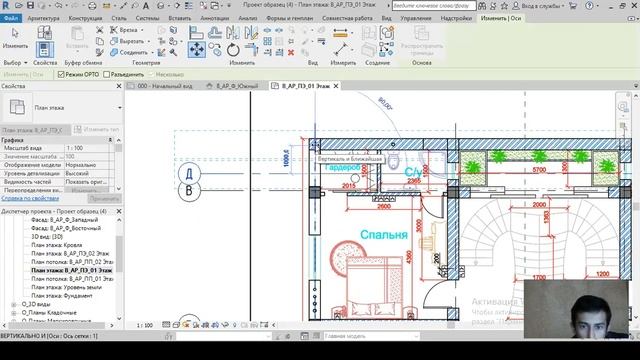Viewport: 640px width, 360px height.
Task: Select the Copy tool next to Move
Action: (215, 50)
